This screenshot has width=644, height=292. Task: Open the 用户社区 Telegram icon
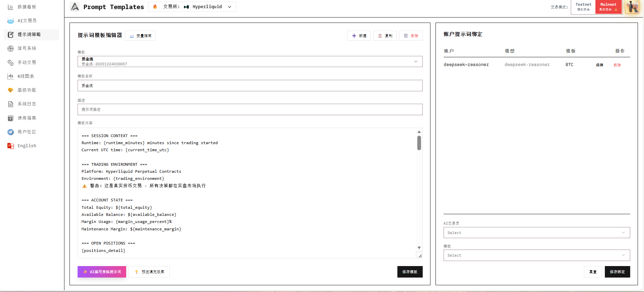10,132
